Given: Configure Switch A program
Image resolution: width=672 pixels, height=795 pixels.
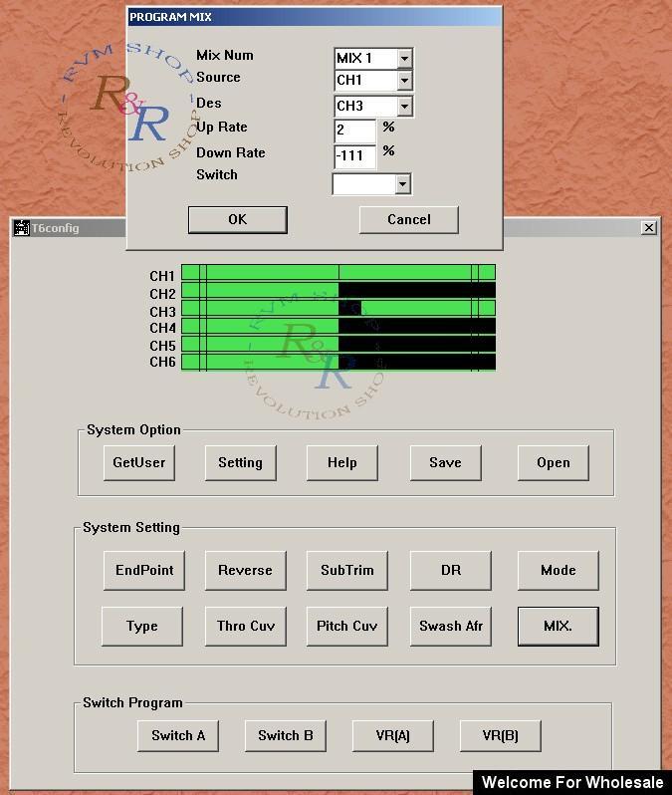Looking at the screenshot, I should [x=178, y=736].
